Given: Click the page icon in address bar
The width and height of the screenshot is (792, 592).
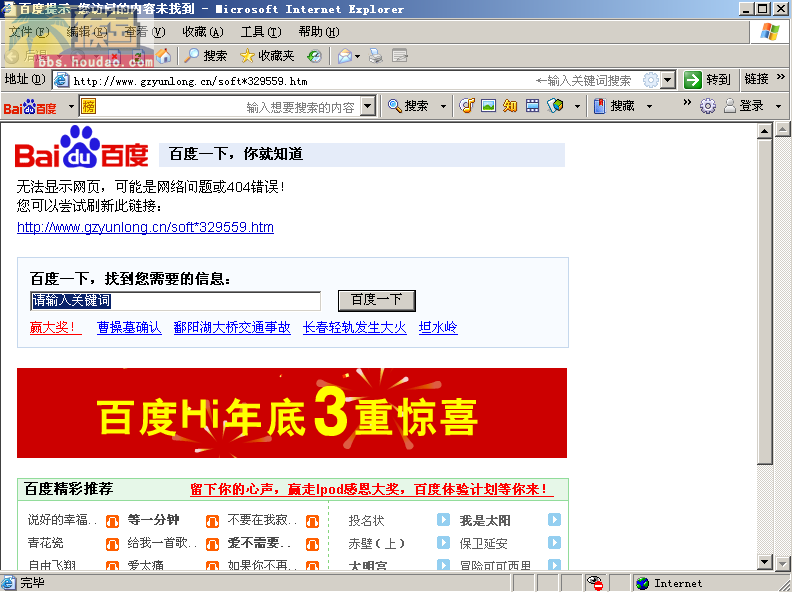Looking at the screenshot, I should 62,80.
